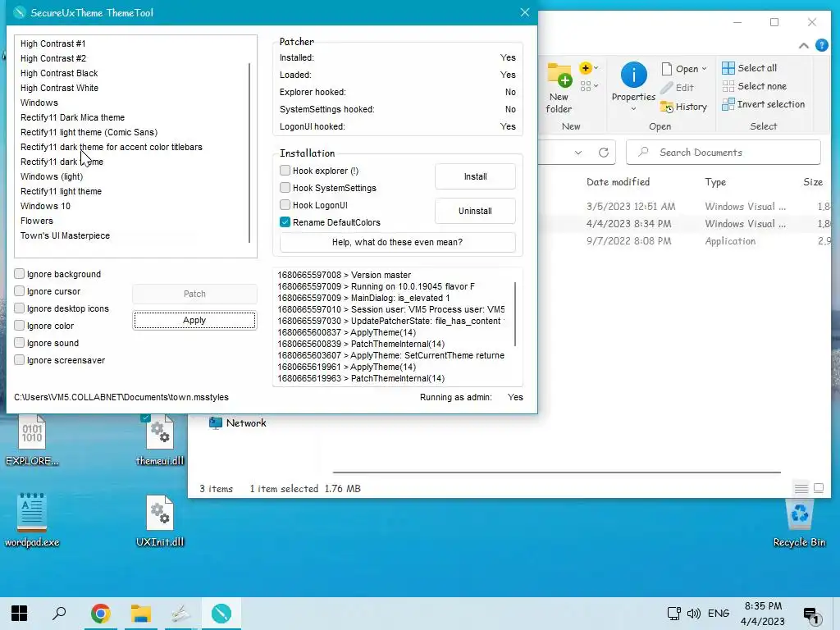Select Town's UI Masterpiece theme

coord(65,235)
